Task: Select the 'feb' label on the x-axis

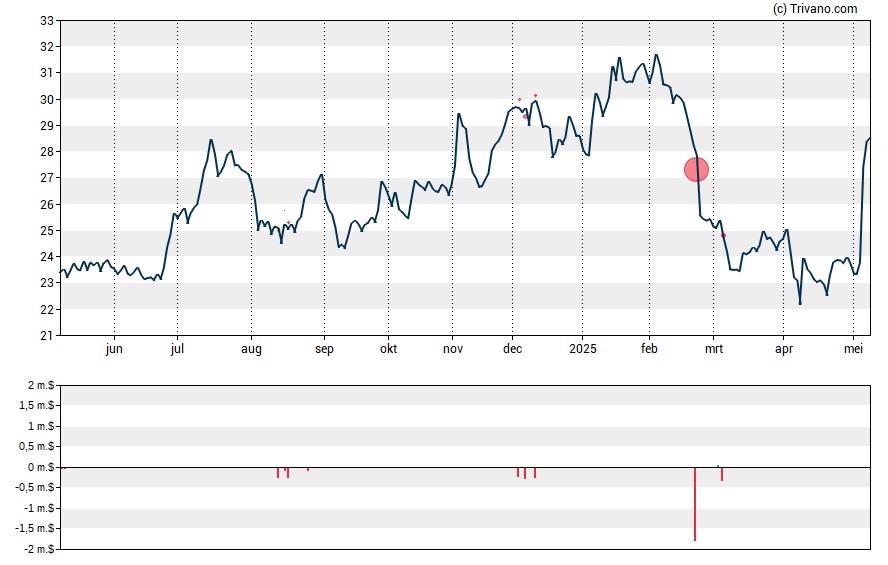Action: click(649, 349)
